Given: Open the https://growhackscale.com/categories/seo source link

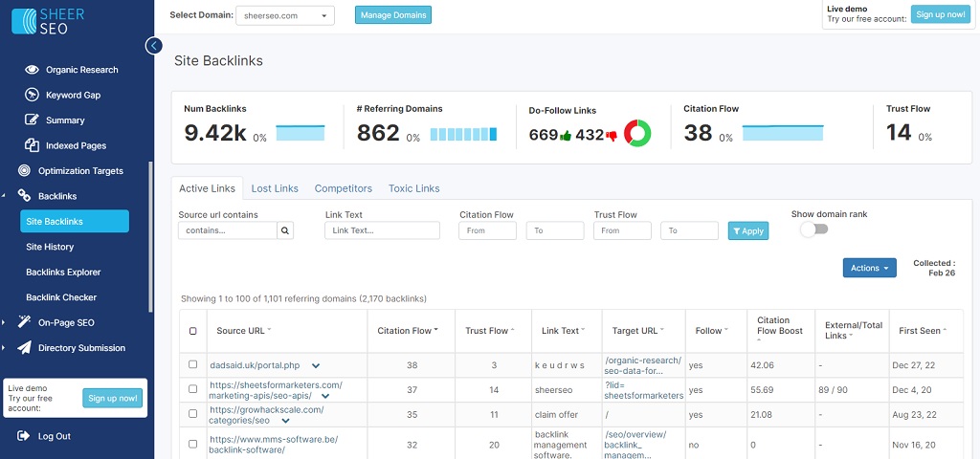Looking at the screenshot, I should (x=266, y=415).
